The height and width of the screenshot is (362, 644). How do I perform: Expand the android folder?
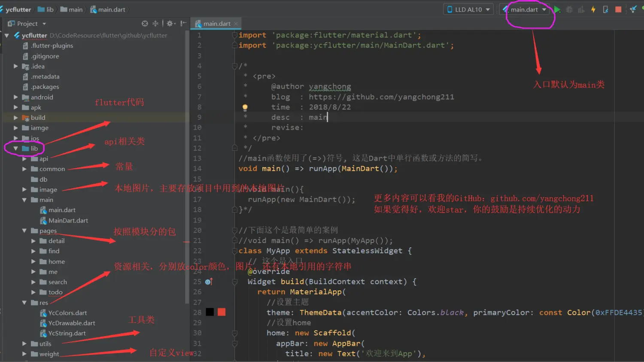(16, 97)
